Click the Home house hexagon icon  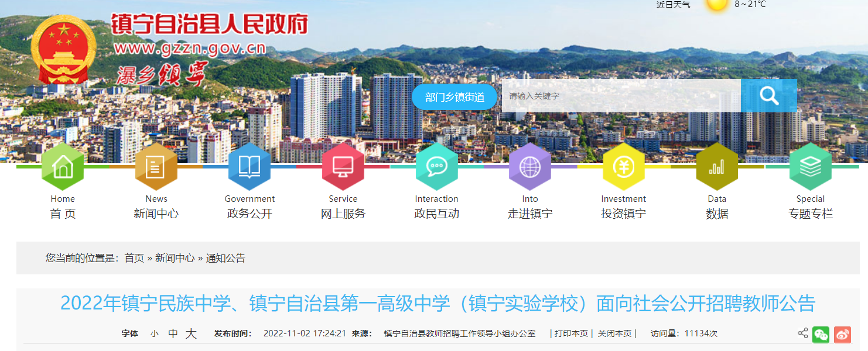pos(63,167)
